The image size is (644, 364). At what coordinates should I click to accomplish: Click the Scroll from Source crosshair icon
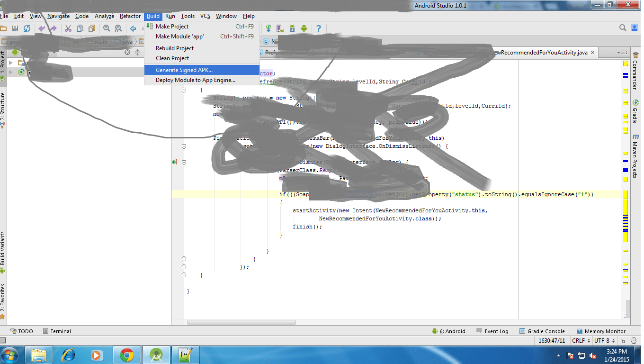(127, 52)
